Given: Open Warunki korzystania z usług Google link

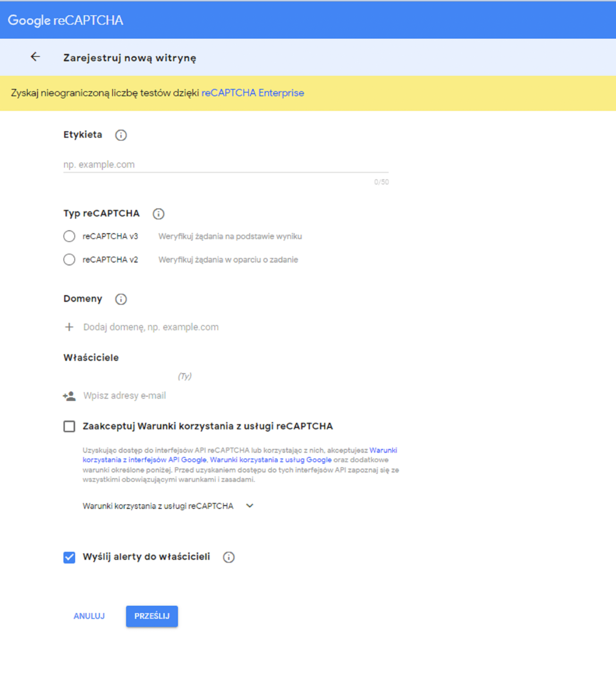Looking at the screenshot, I should [270, 460].
